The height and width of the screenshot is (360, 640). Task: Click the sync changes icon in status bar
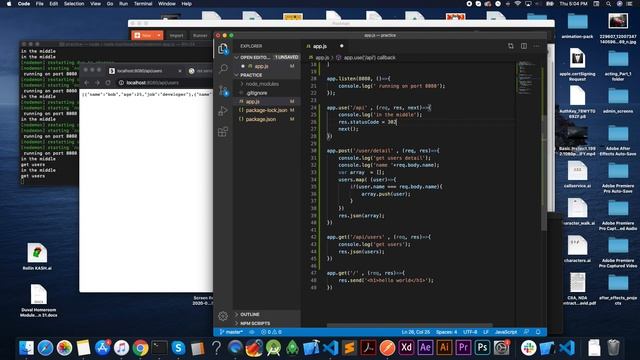pyautogui.click(x=252, y=332)
